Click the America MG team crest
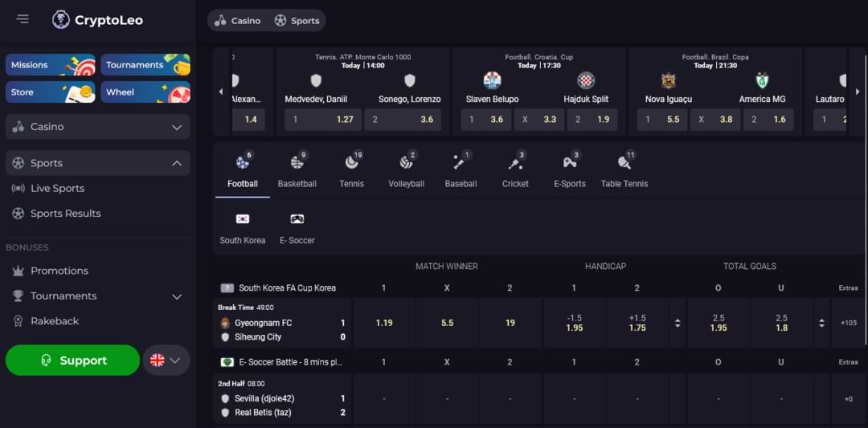Viewport: 868px width, 428px height. (x=763, y=81)
